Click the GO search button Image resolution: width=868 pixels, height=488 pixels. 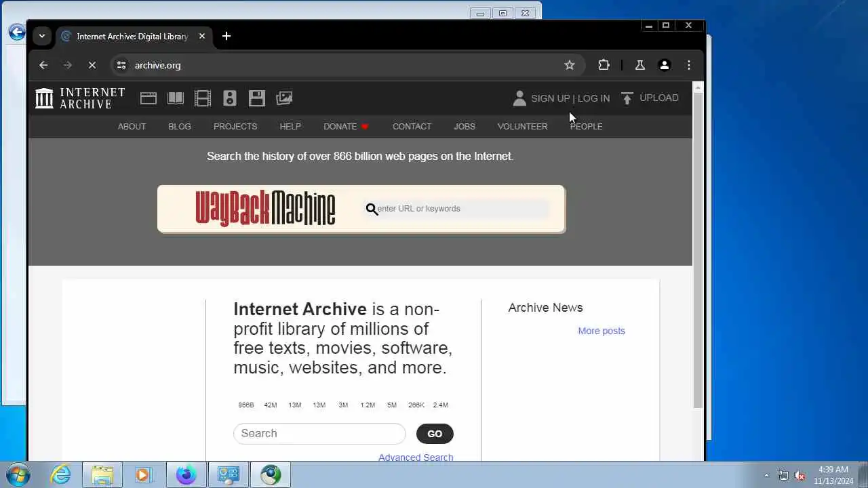435,434
